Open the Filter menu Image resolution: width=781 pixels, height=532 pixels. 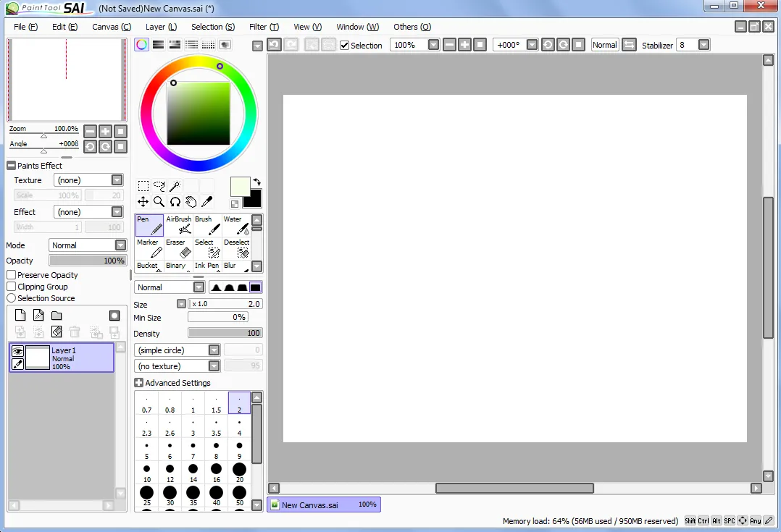point(264,27)
